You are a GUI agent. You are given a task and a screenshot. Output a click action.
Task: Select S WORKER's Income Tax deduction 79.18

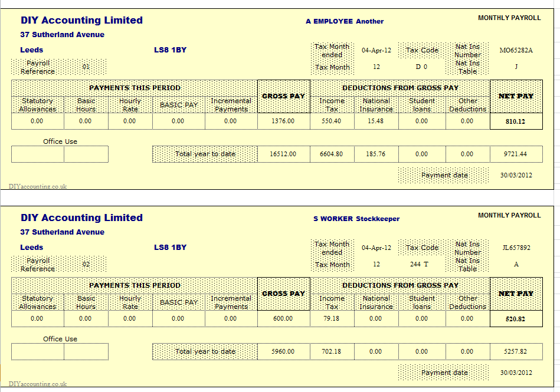pos(332,318)
